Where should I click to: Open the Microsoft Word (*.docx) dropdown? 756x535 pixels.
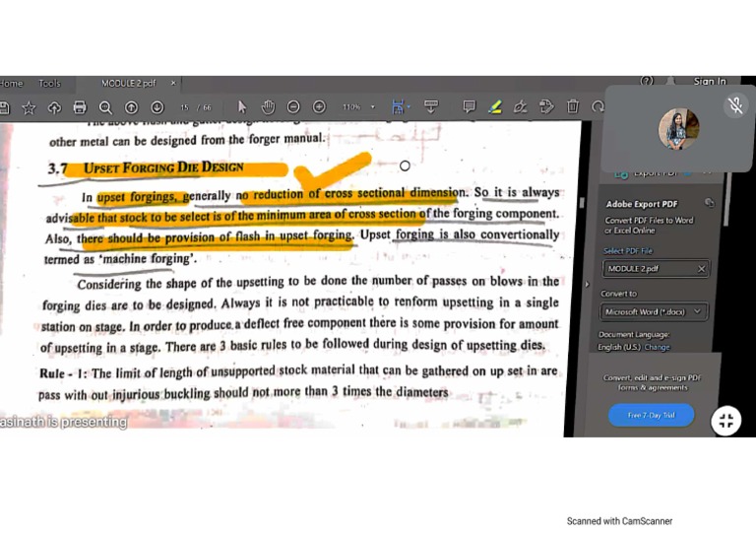coord(654,311)
